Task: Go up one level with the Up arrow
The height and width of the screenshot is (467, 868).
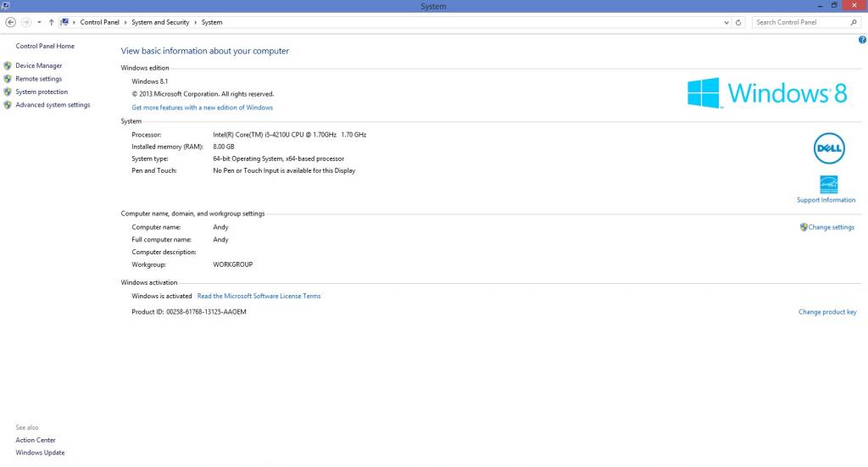Action: pos(51,22)
